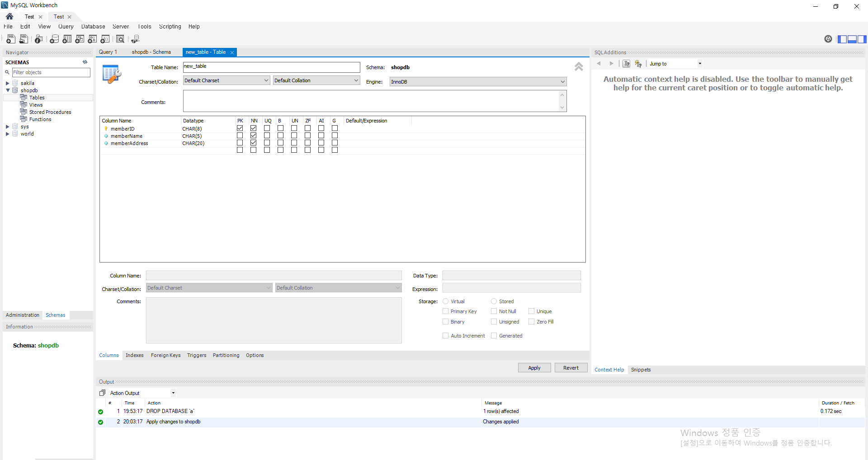This screenshot has width=868, height=460.
Task: Enable PK checkbox for memberName
Action: click(x=240, y=136)
